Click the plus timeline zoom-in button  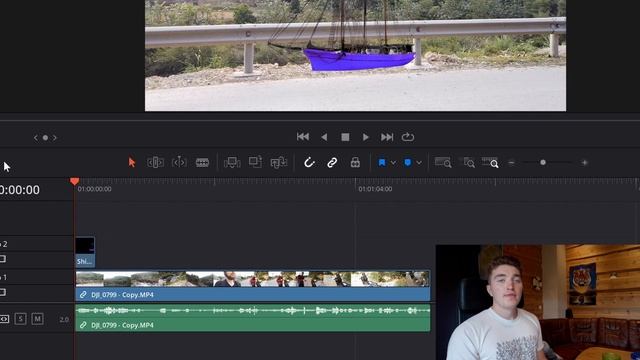584,162
